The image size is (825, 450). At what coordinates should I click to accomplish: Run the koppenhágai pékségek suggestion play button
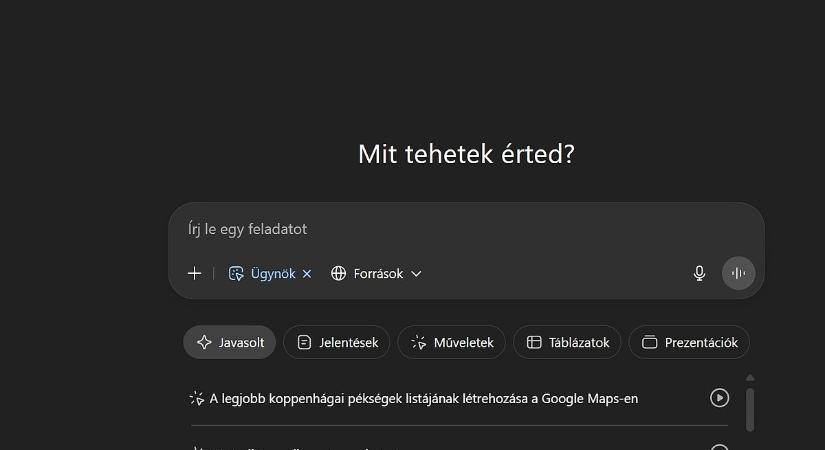tap(719, 398)
